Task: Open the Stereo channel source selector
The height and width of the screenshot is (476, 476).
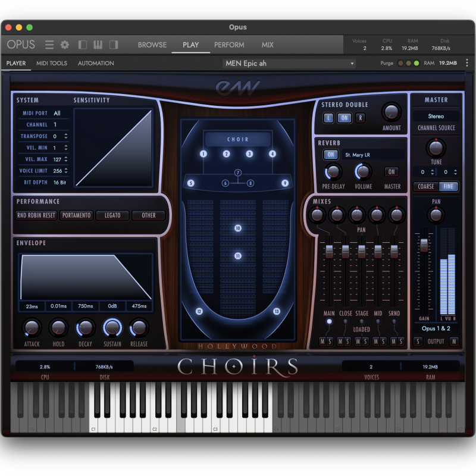Action: 436,116
